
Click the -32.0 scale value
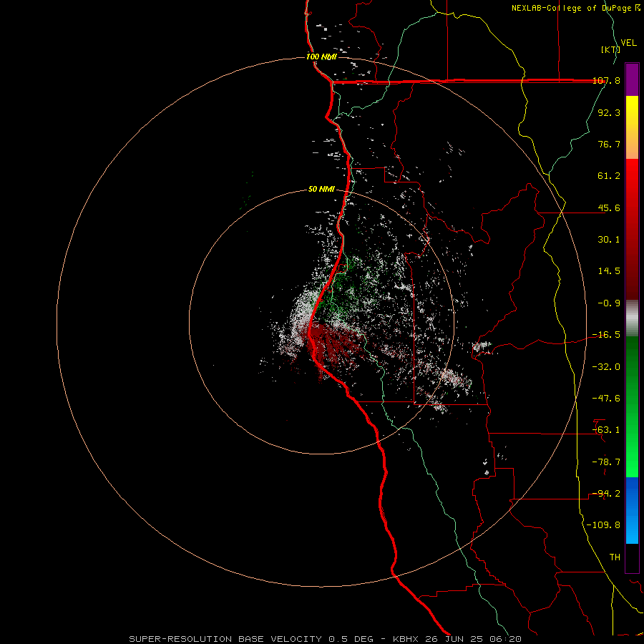606,367
